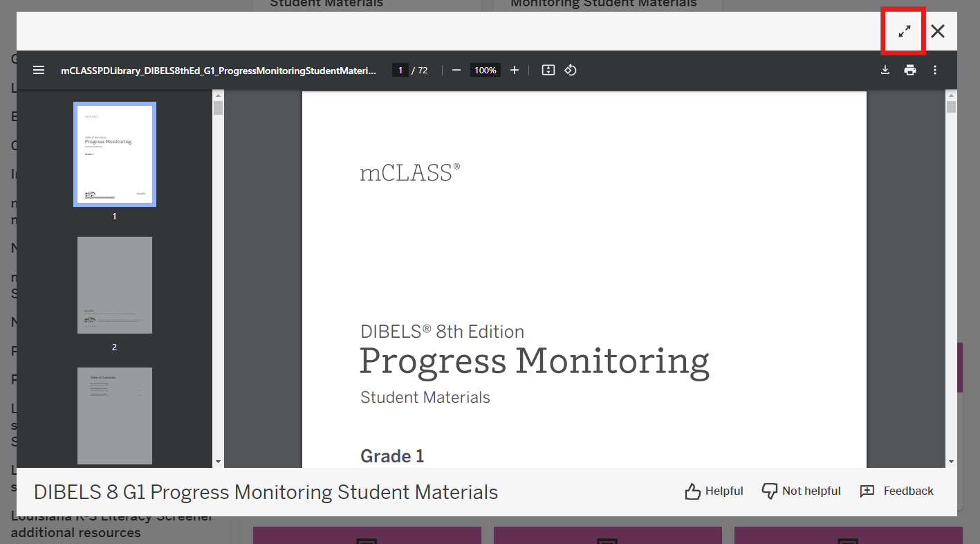This screenshot has height=544, width=980.
Task: Open the Table of Contents page 3 thumbnail
Action: tap(115, 416)
